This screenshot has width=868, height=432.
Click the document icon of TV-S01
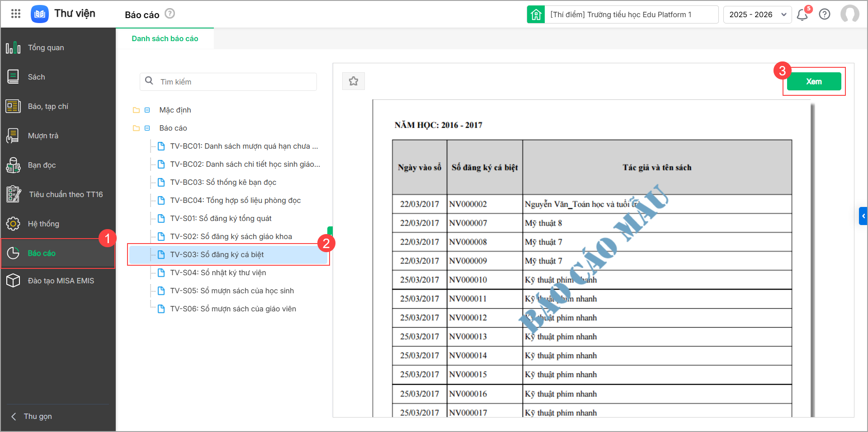pyautogui.click(x=161, y=218)
